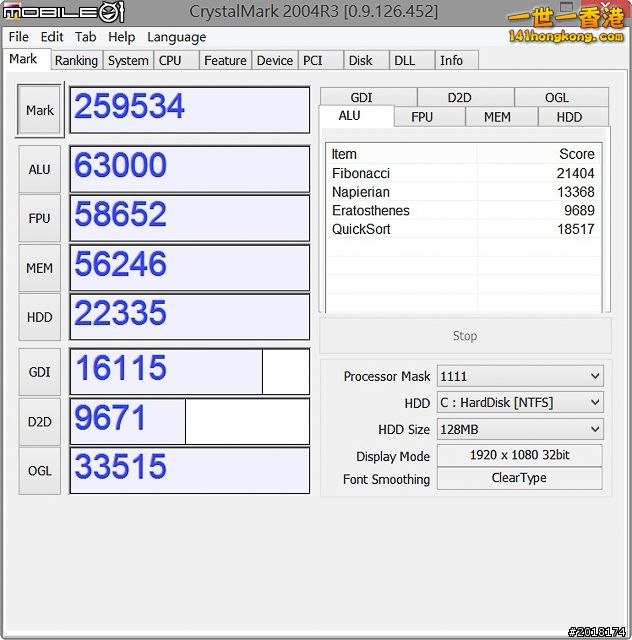
Task: Start the D2D test button
Action: [x=40, y=422]
